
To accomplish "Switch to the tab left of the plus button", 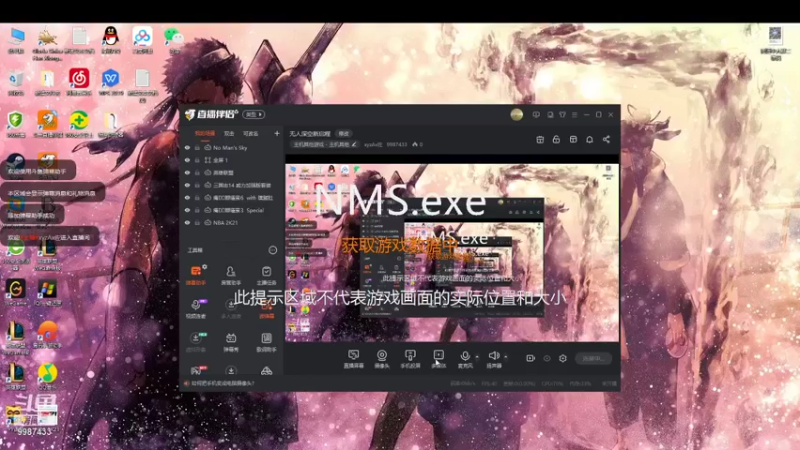I will [251, 134].
